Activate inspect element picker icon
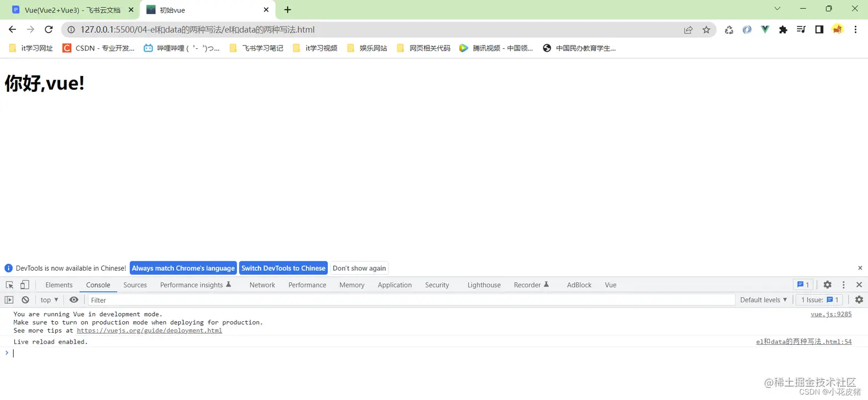Viewport: 868px width, 400px height. tap(10, 285)
